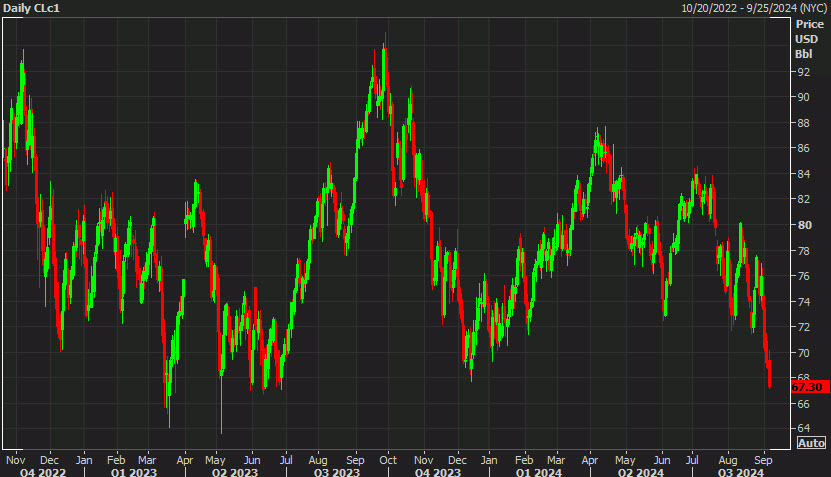Image resolution: width=831 pixels, height=477 pixels.
Task: Select the 70 price axis label
Action: [x=804, y=352]
